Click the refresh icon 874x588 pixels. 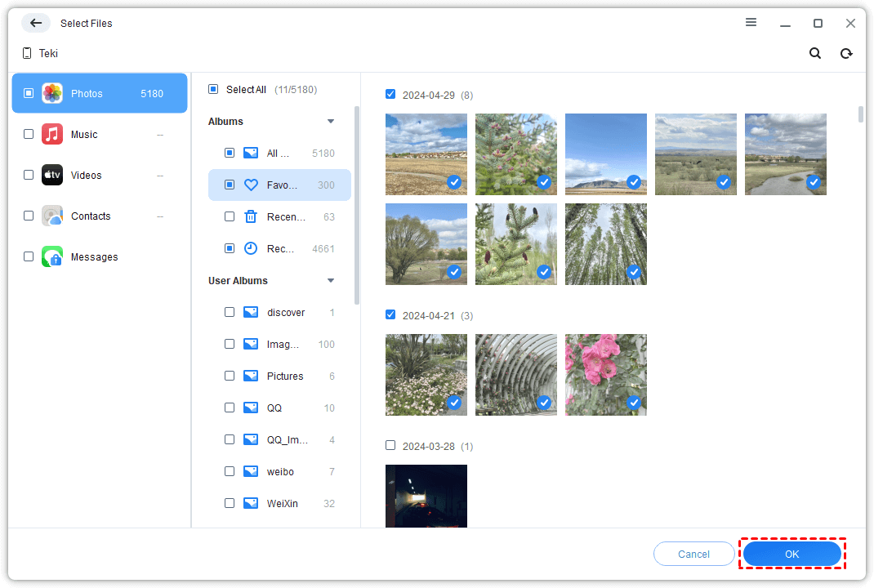[x=846, y=53]
